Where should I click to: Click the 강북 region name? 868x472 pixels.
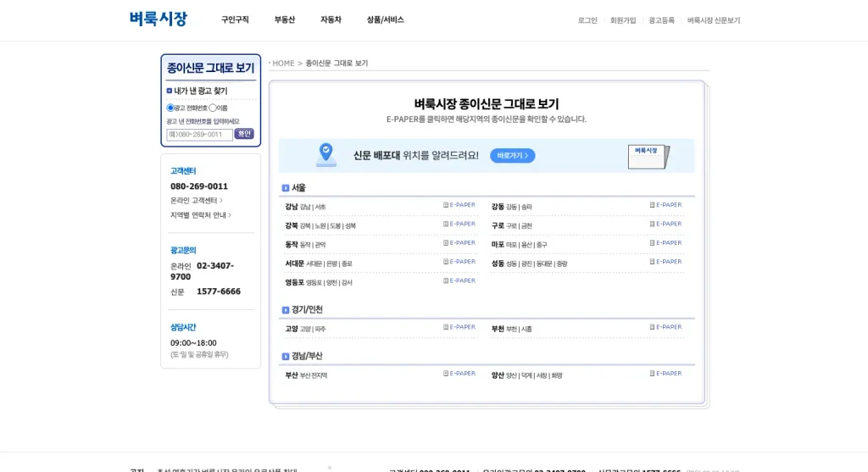tap(292, 225)
